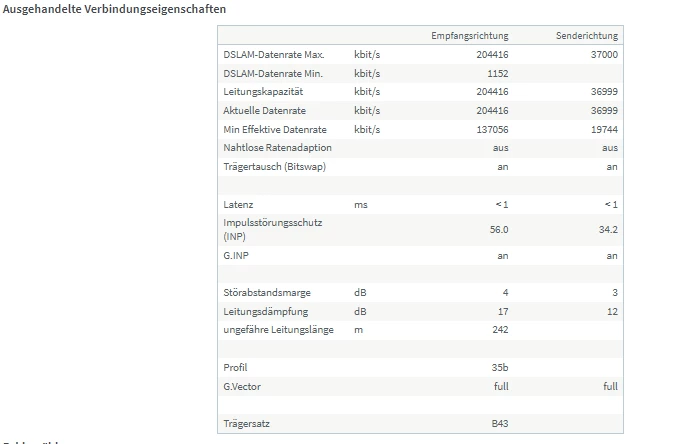Click the Impulsstörungsschutz (INP) label
Image resolution: width=681 pixels, height=444 pixels.
click(273, 229)
